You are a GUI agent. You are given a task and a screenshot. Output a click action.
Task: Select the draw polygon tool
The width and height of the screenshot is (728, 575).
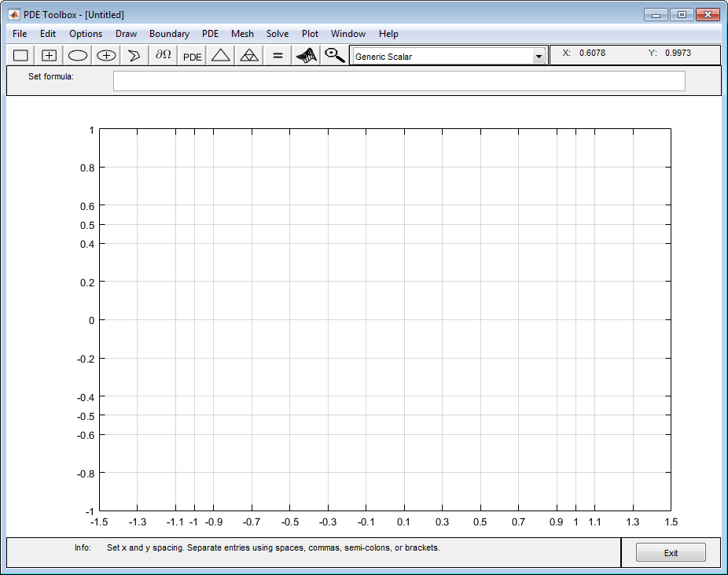(134, 56)
